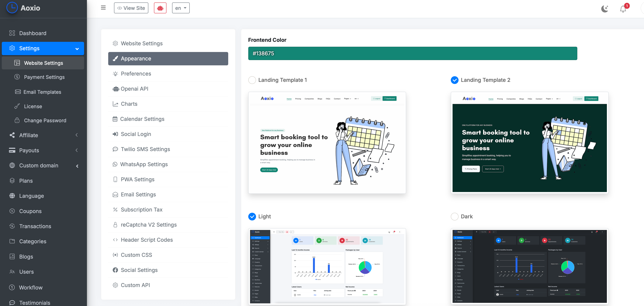
Task: Open the Preferences settings tab
Action: (x=136, y=74)
